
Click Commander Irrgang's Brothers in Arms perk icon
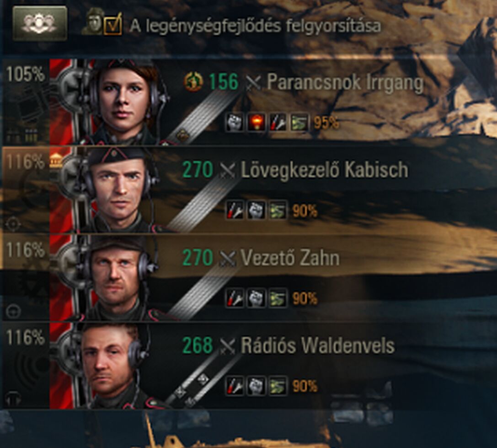tap(234, 122)
